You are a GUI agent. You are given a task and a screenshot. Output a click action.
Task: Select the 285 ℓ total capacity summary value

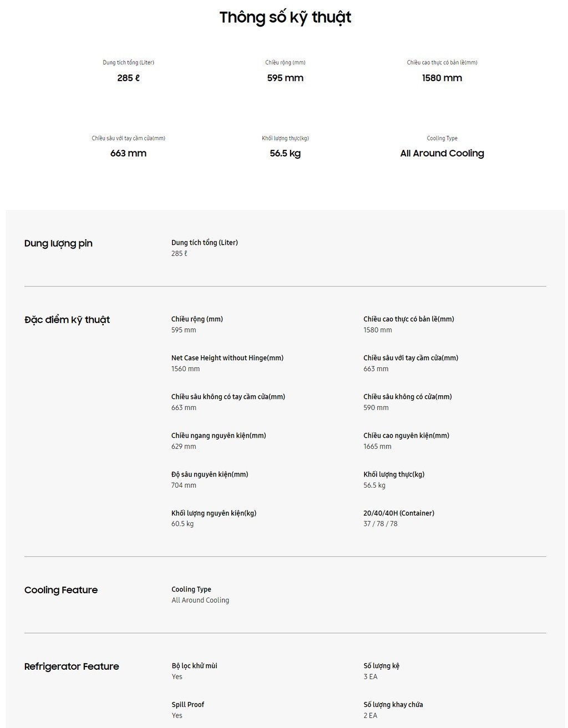(129, 78)
